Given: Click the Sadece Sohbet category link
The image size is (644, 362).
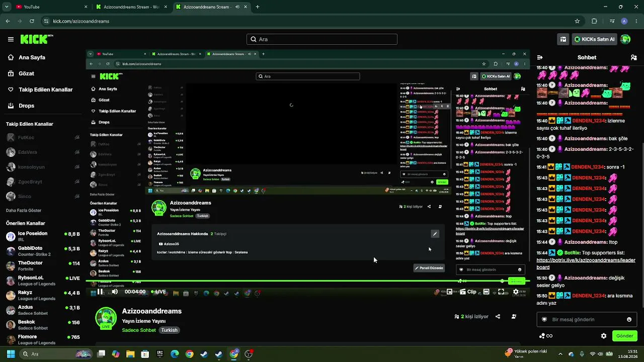Looking at the screenshot, I should coord(139,330).
